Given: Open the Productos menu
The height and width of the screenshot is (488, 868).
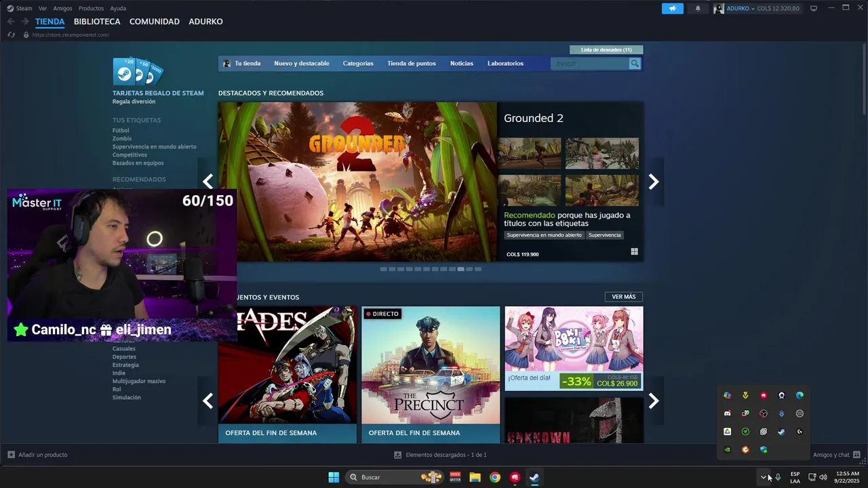Looking at the screenshot, I should 91,8.
